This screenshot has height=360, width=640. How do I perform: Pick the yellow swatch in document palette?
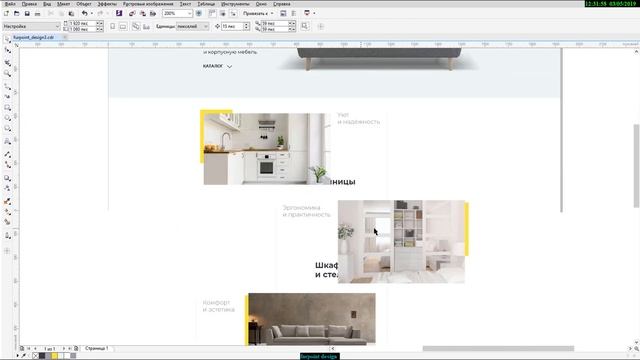pos(54,356)
